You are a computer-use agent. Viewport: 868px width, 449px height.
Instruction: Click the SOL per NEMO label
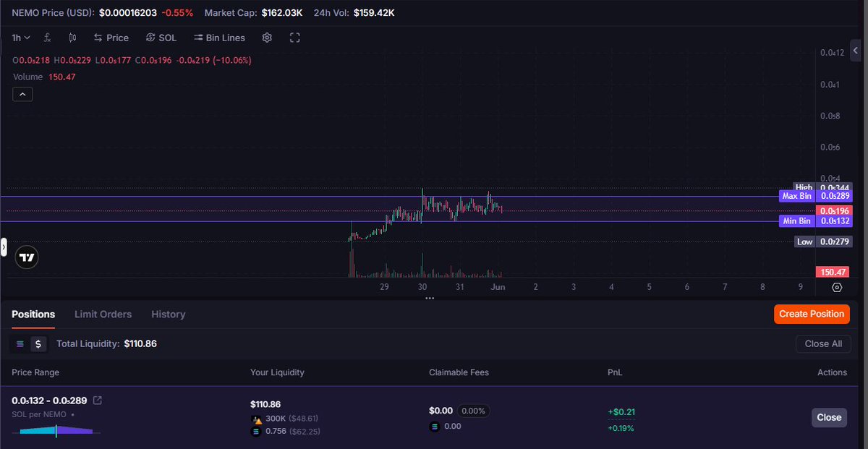click(x=39, y=414)
